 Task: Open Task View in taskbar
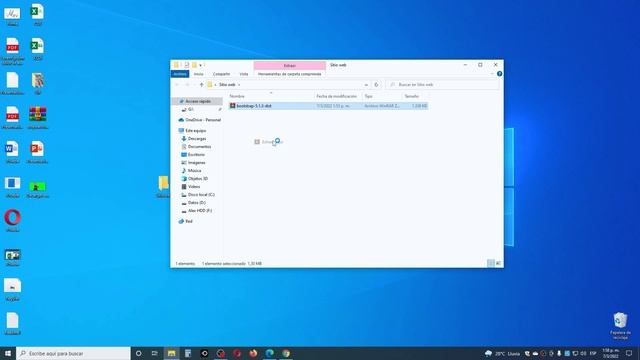(x=155, y=353)
